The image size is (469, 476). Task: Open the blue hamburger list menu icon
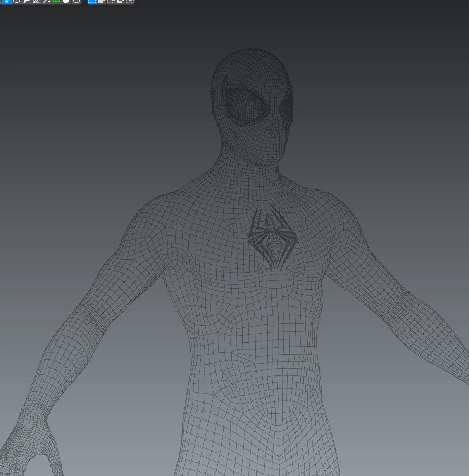click(x=7, y=2)
